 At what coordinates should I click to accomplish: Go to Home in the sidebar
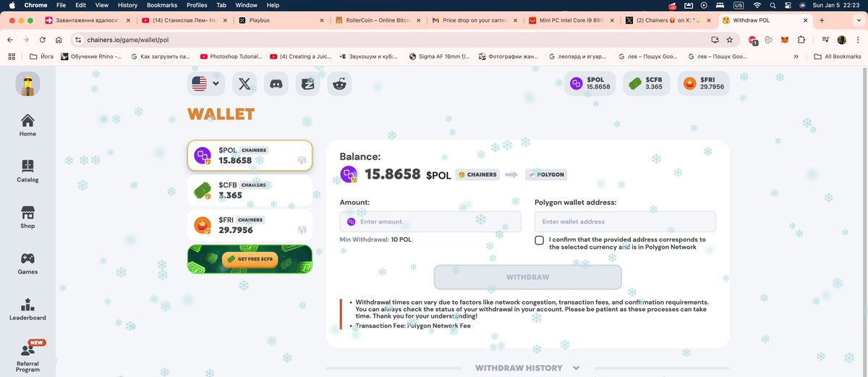pyautogui.click(x=27, y=125)
